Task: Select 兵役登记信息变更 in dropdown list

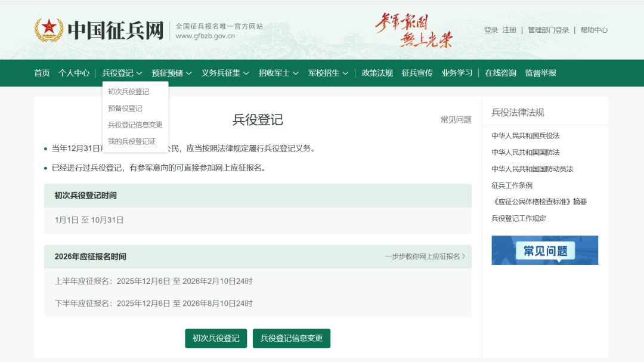Action: 135,125
